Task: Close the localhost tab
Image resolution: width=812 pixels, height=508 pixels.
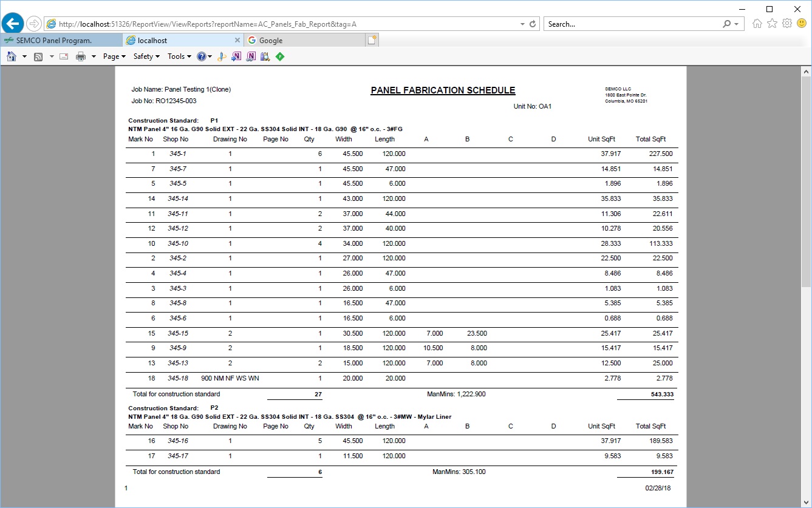Action: (237, 41)
